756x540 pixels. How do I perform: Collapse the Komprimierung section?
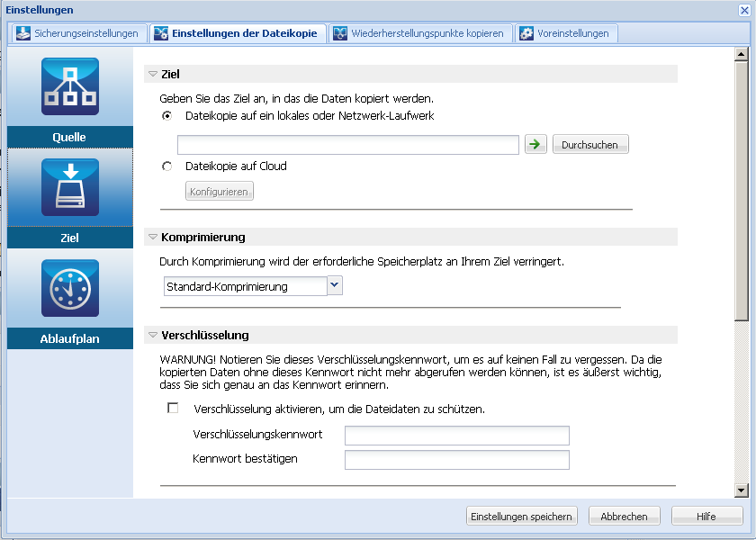153,237
